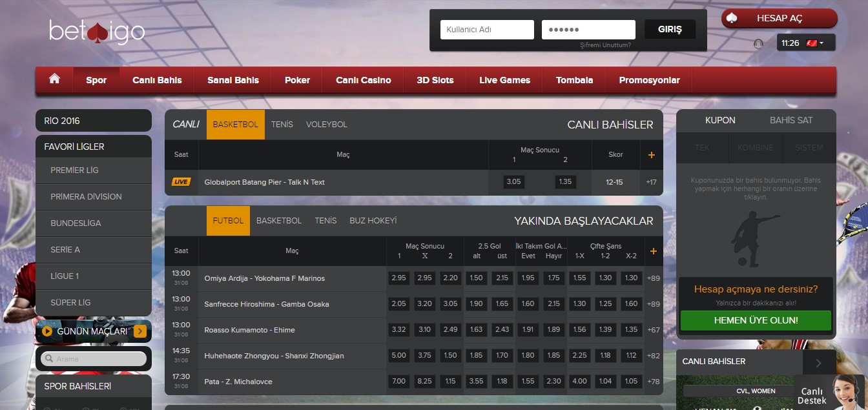Expand the Canlı Bahisler side panel arrow
Viewport: 868px width, 410px height.
point(818,363)
